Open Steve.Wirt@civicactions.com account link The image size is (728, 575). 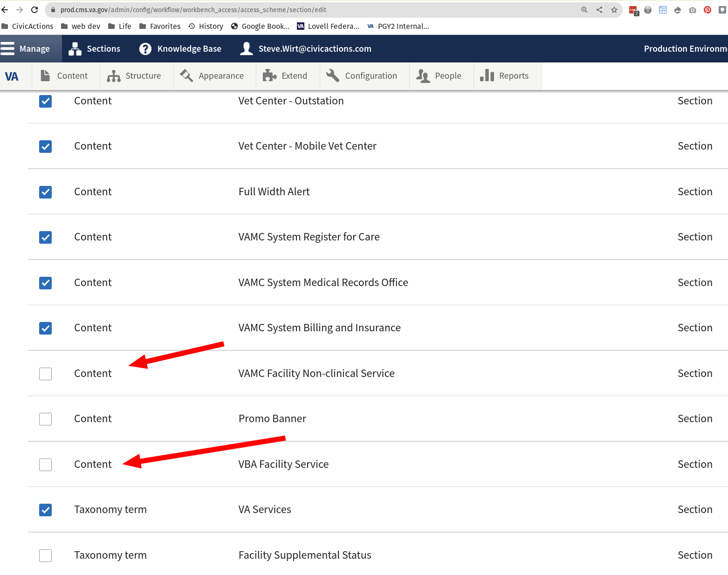pos(306,48)
